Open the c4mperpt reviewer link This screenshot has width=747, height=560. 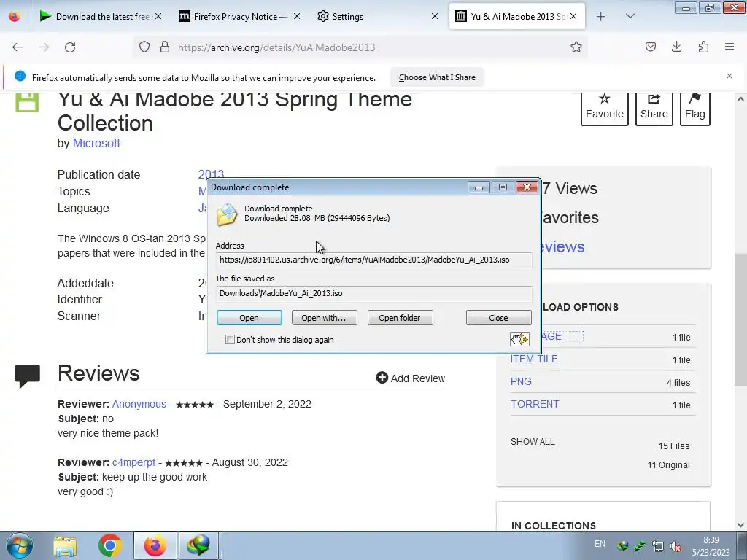[134, 462]
